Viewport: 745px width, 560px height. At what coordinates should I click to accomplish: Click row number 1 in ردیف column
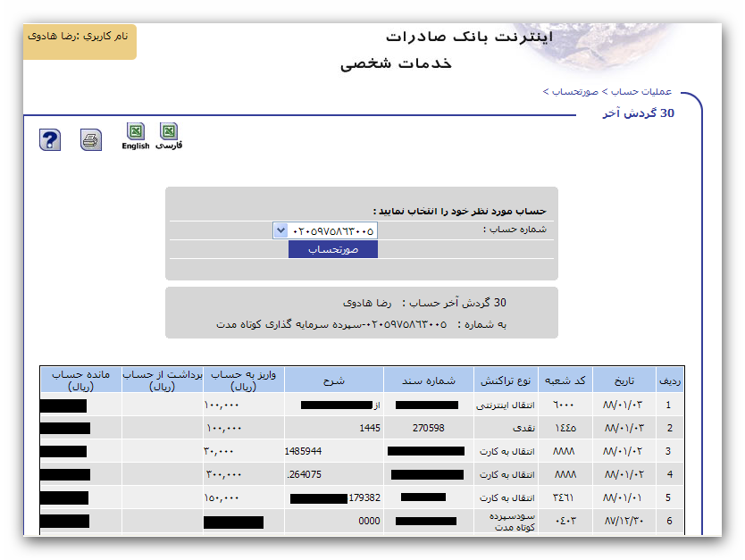tap(668, 405)
